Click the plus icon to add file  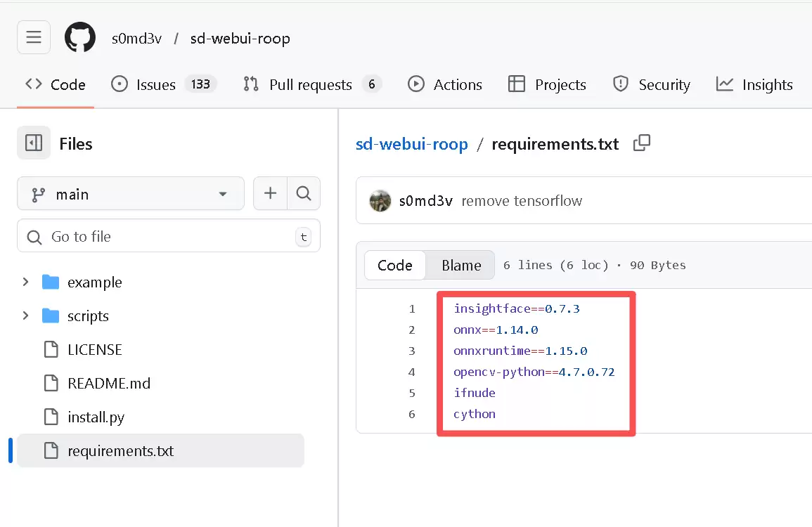point(270,194)
